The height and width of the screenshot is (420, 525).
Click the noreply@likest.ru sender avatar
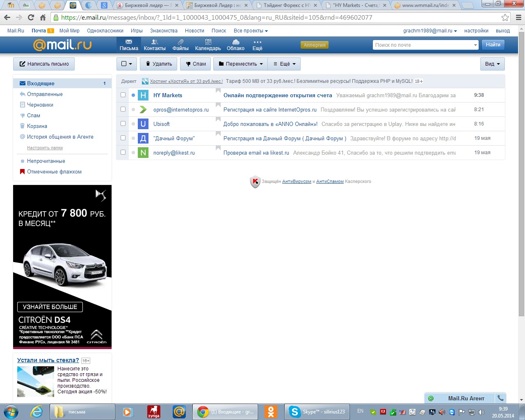click(143, 153)
